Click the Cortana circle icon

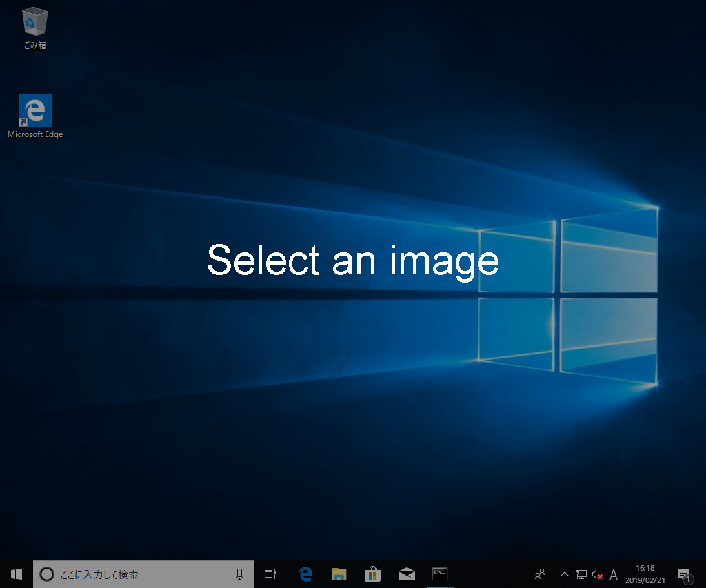tap(47, 574)
